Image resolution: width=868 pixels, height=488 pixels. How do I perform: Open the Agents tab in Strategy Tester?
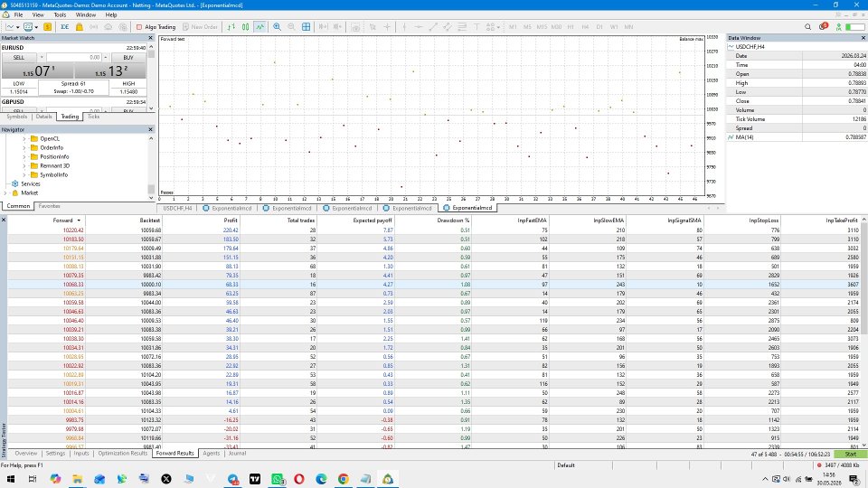(211, 453)
